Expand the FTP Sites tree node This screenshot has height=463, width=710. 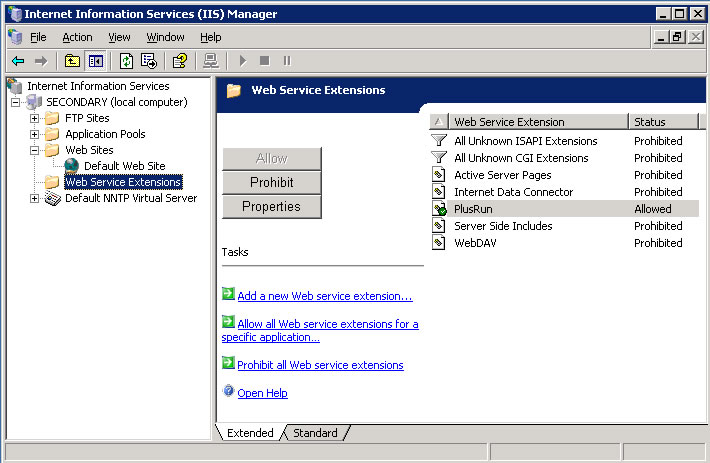(35, 118)
